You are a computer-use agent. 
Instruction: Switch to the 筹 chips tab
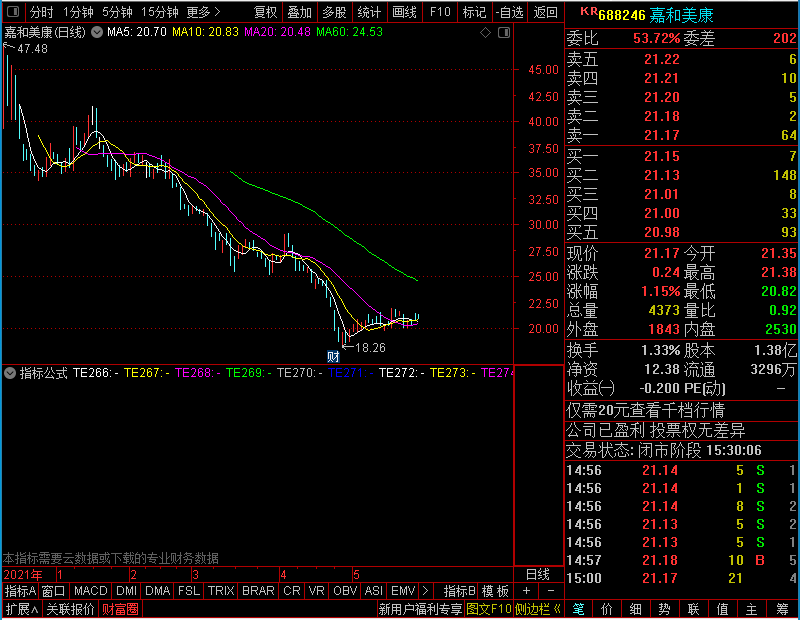click(782, 609)
